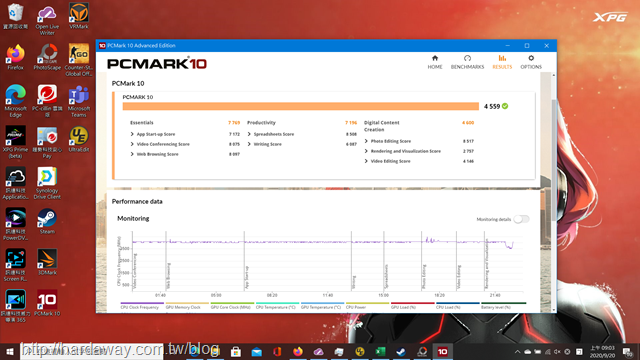The height and width of the screenshot is (360, 640).
Task: Launch the 3DMark desktop shortcut
Action: (x=47, y=262)
